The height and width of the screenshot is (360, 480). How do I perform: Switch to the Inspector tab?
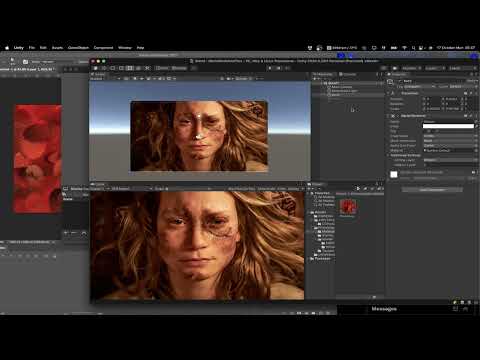click(x=398, y=74)
